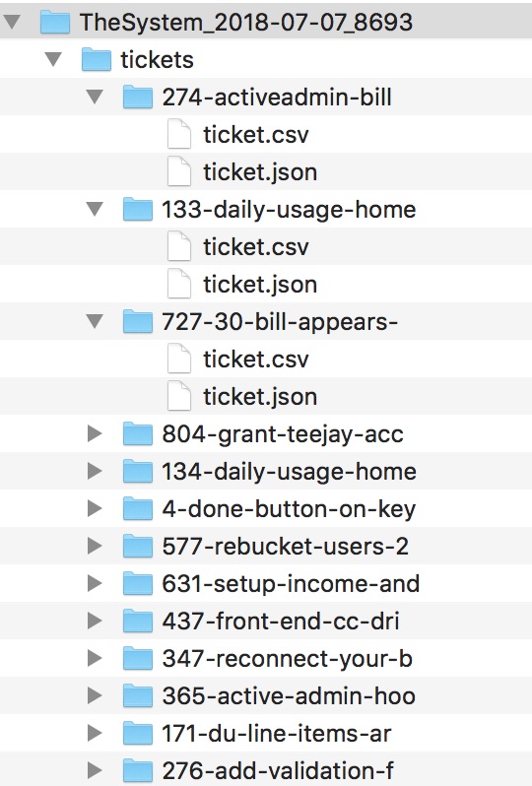Collapse the 727-30-bill-appears- folder
532x786 pixels.
pyautogui.click(x=95, y=321)
